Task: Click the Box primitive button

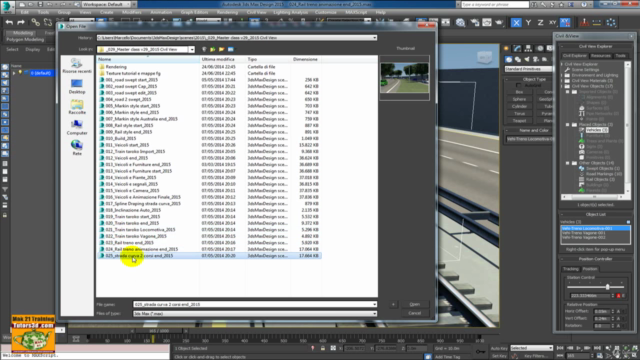Action: (519, 92)
